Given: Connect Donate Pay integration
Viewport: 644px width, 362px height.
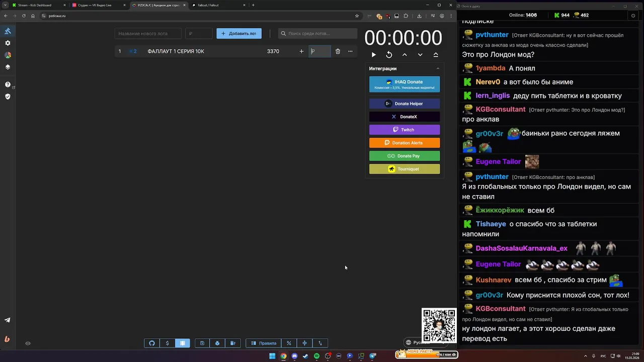Looking at the screenshot, I should click(405, 156).
